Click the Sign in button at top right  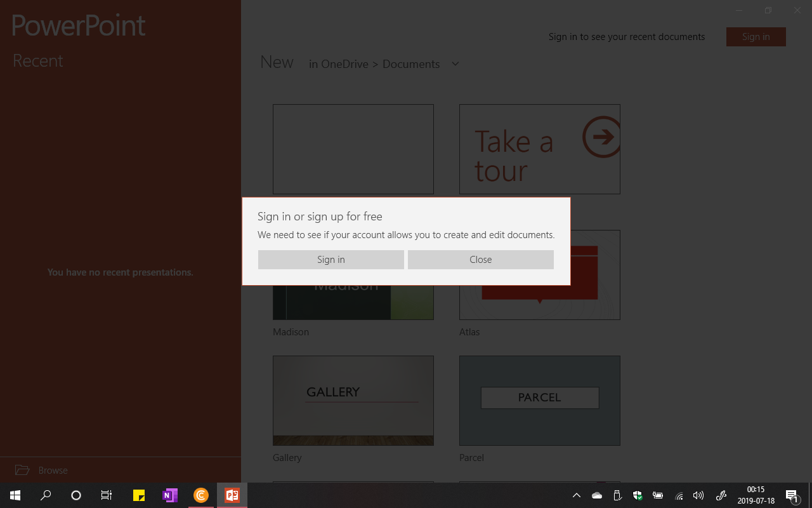point(756,37)
